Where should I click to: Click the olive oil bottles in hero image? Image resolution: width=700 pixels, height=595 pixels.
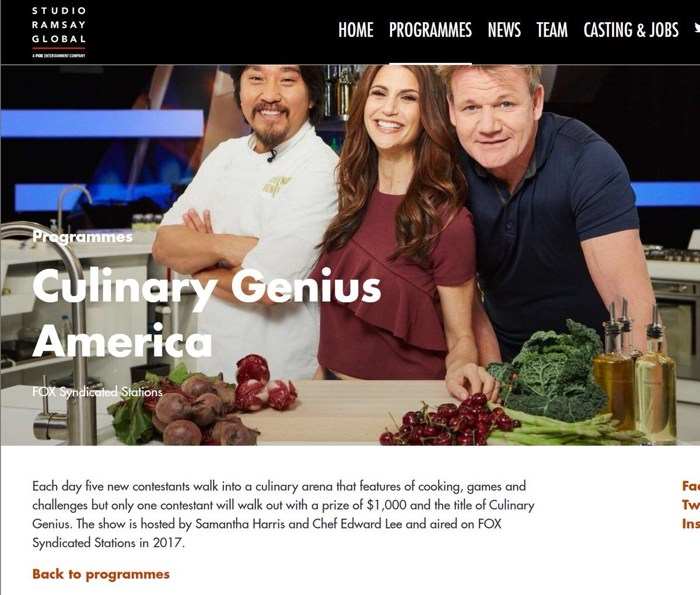tap(636, 366)
